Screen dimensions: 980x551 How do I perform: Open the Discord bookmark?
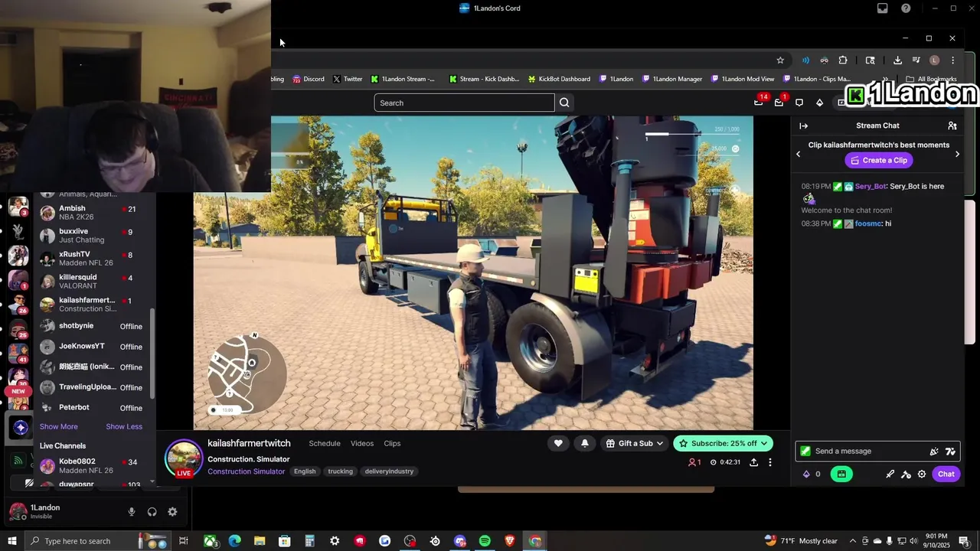point(307,79)
